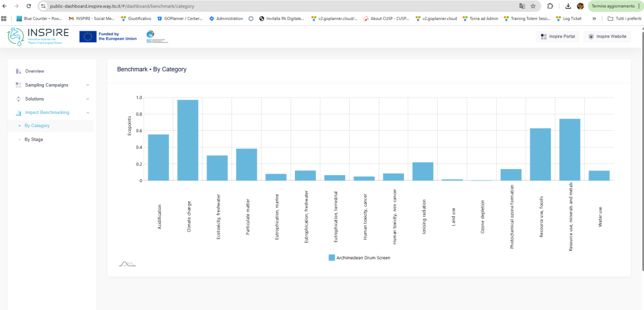The width and height of the screenshot is (644, 310).
Task: Click the translate page icon
Action: (521, 6)
